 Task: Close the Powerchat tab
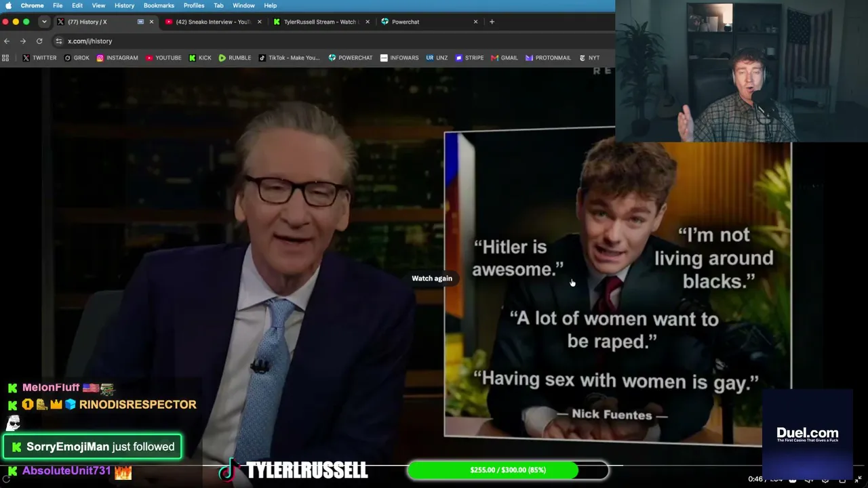(475, 22)
